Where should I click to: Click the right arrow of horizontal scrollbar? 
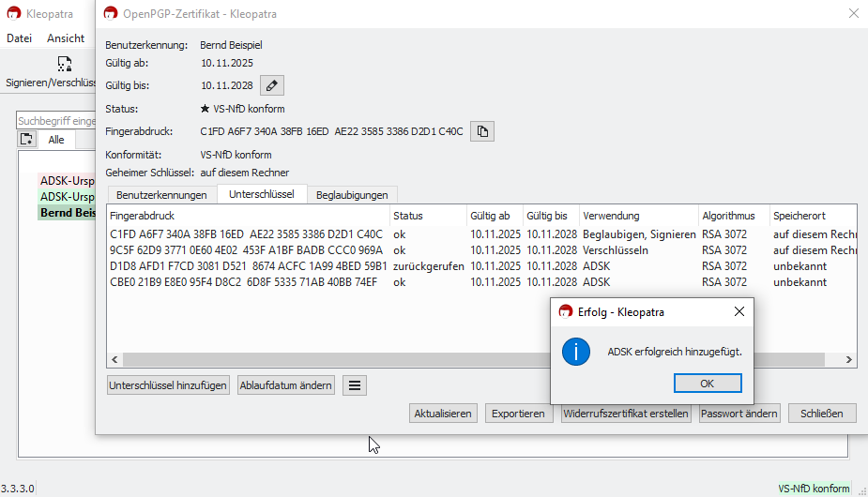click(849, 359)
